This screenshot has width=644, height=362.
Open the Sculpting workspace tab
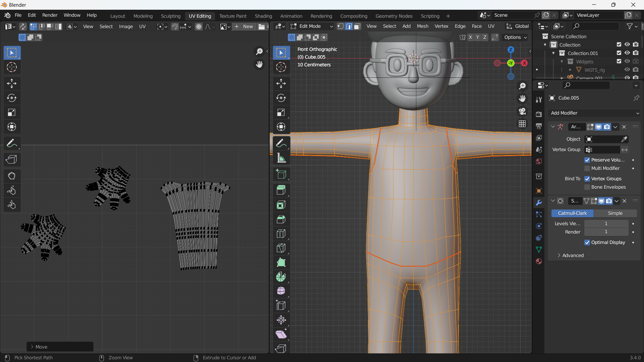[170, 16]
